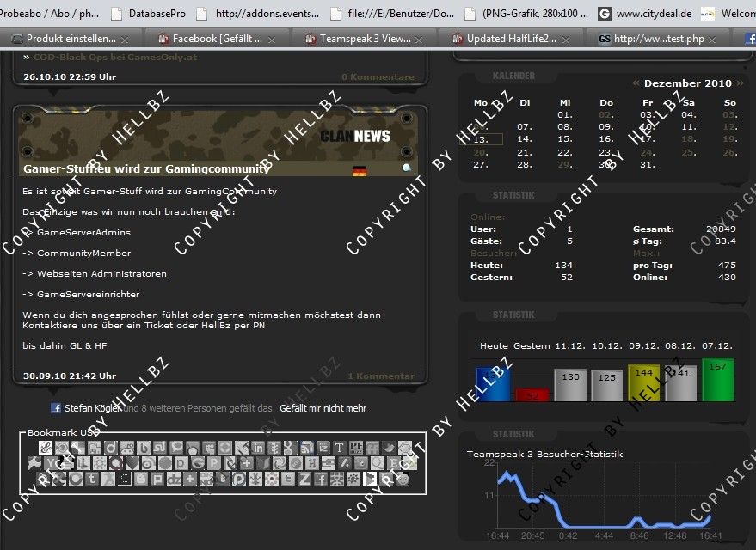Click the StumbleUpon bookmark icon
Viewport: 756px width, 550px height.
(160, 448)
